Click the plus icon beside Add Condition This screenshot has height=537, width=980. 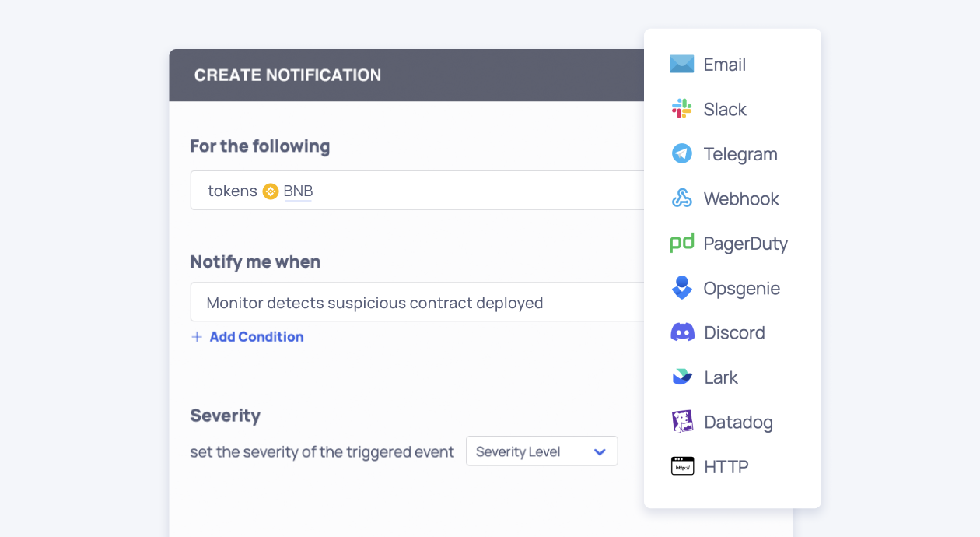tap(197, 337)
